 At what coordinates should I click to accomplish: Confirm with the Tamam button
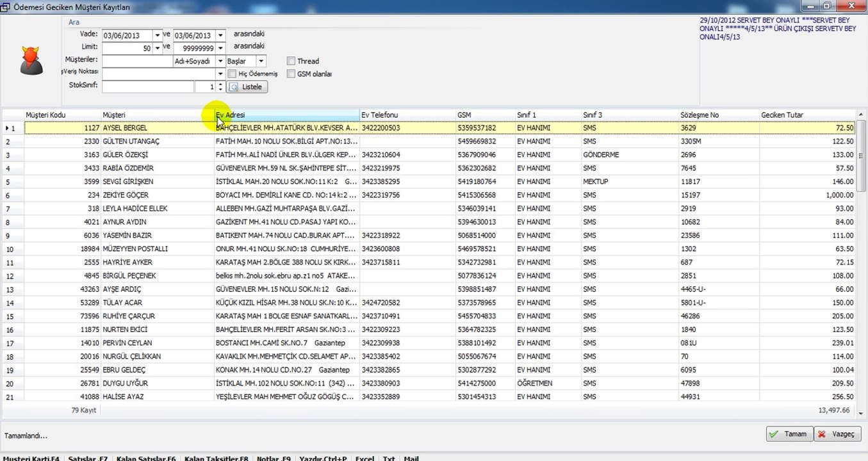790,434
